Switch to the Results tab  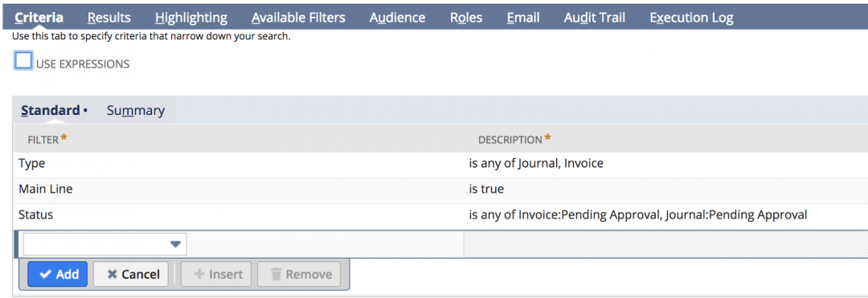pyautogui.click(x=109, y=18)
